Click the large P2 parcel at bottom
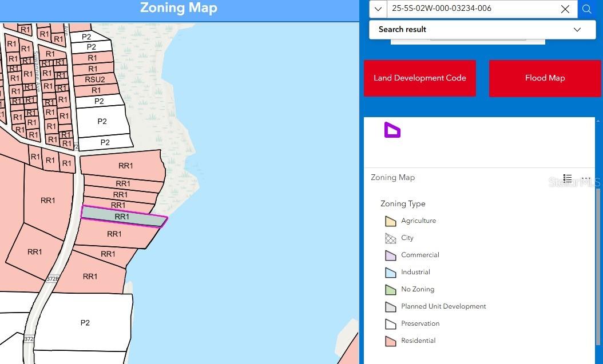 pos(85,322)
